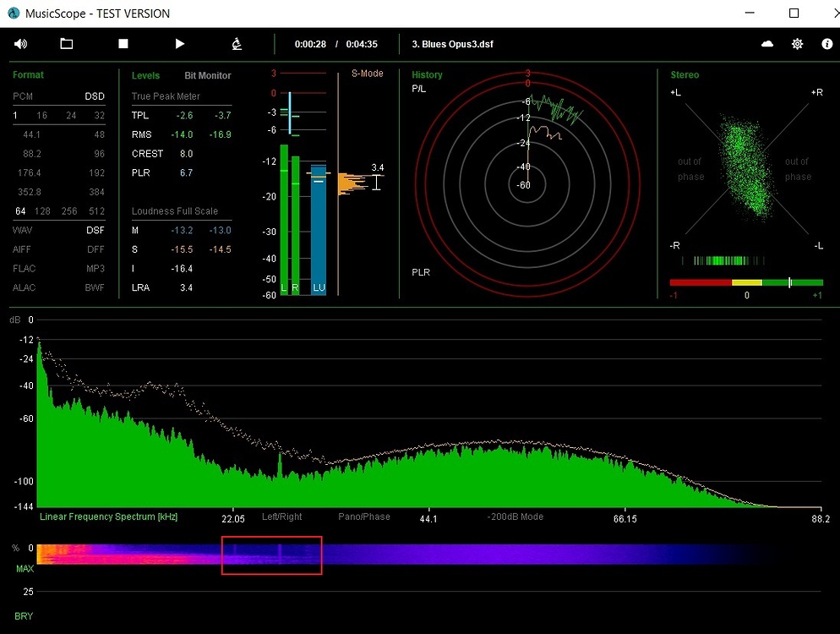Open the cloud icon in top bar

767,43
